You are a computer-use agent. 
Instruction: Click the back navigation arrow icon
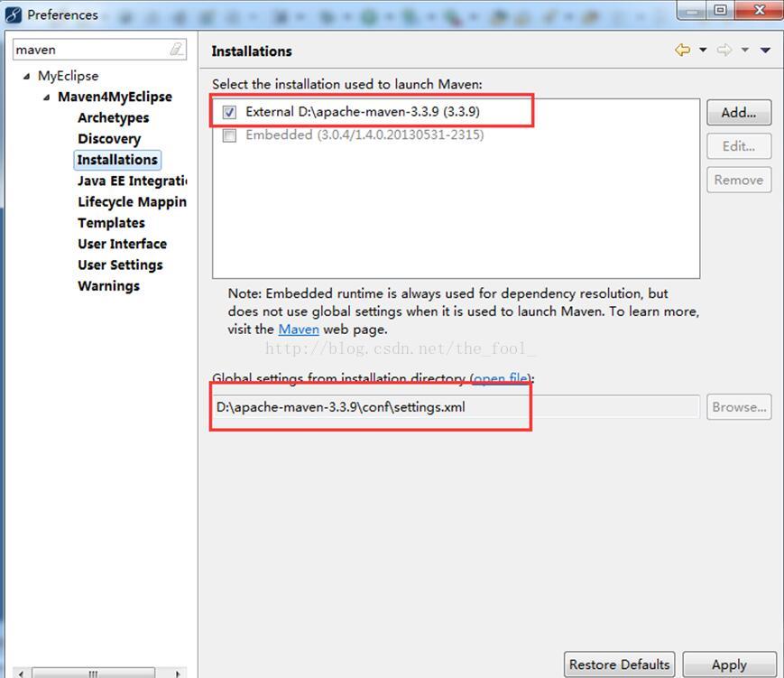pyautogui.click(x=682, y=50)
